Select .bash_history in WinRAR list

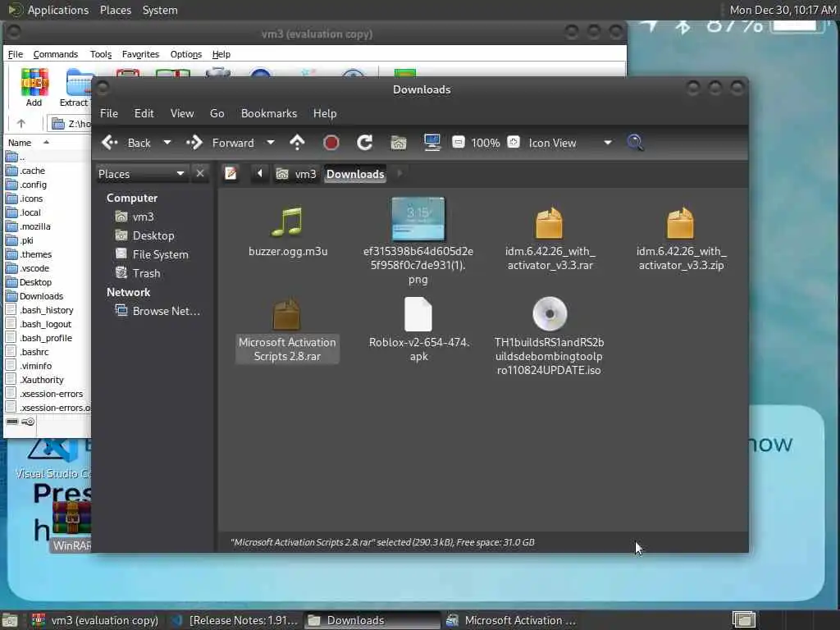pos(39,310)
